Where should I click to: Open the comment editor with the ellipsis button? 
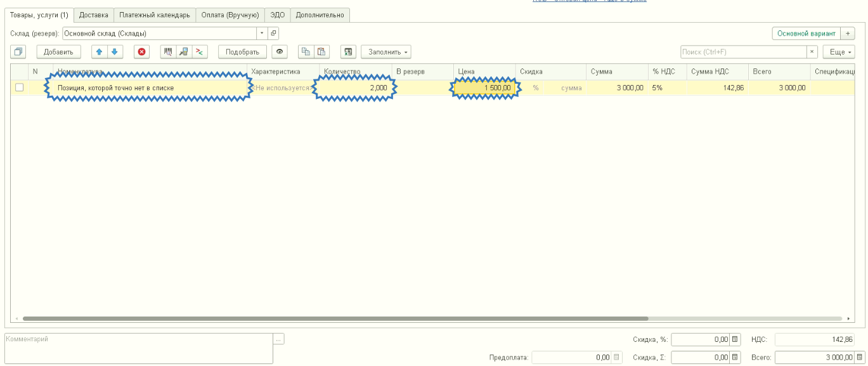pyautogui.click(x=279, y=339)
